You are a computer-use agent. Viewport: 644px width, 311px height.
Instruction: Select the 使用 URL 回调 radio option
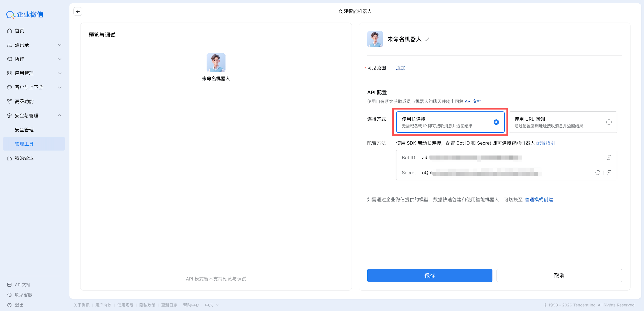tap(609, 122)
